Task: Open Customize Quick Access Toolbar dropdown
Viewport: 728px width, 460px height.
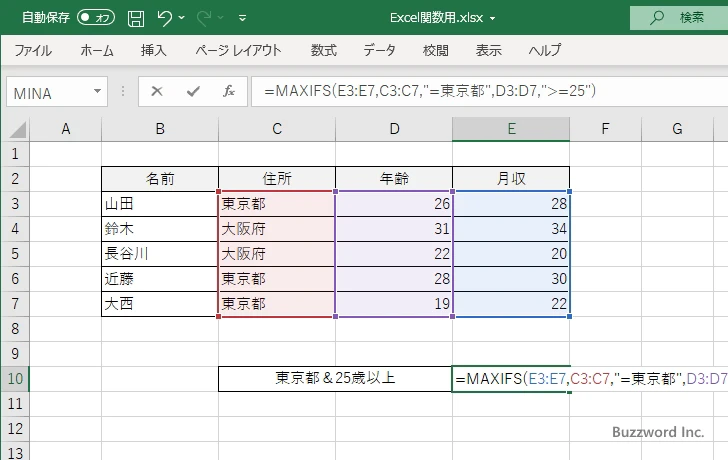Action: point(242,18)
